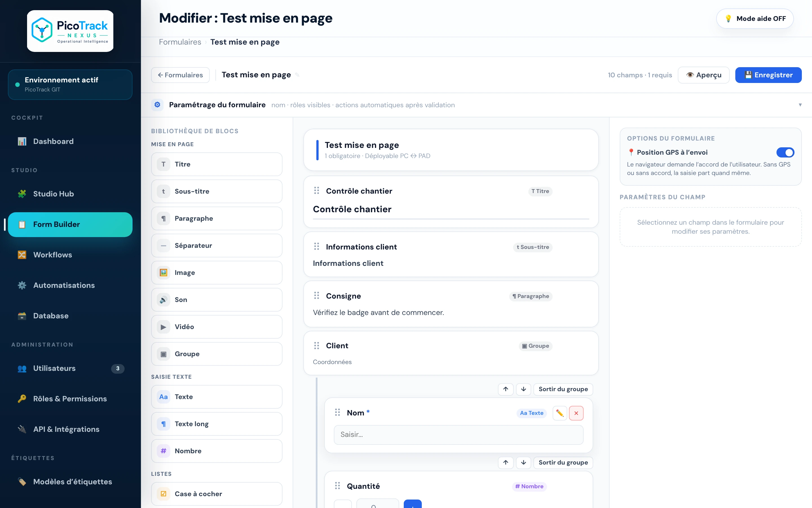Click the Paramétrage gear icon
The image size is (812, 508).
(x=157, y=105)
